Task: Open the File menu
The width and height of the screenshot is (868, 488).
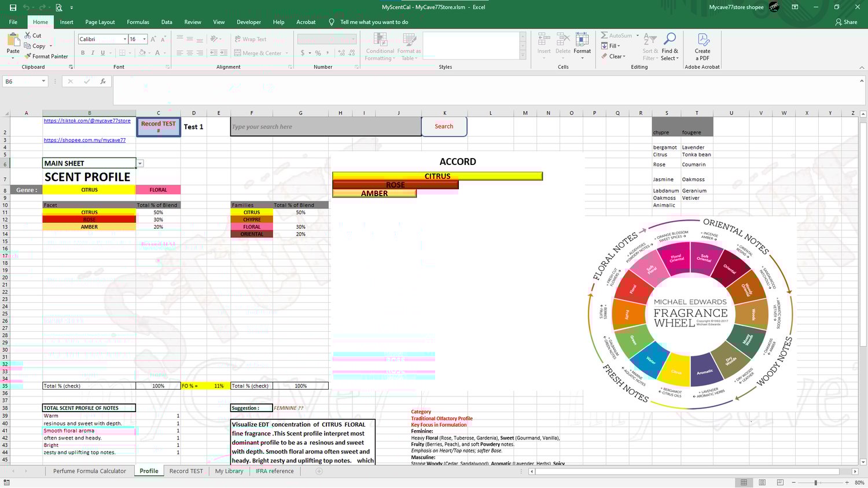Action: pyautogui.click(x=13, y=22)
